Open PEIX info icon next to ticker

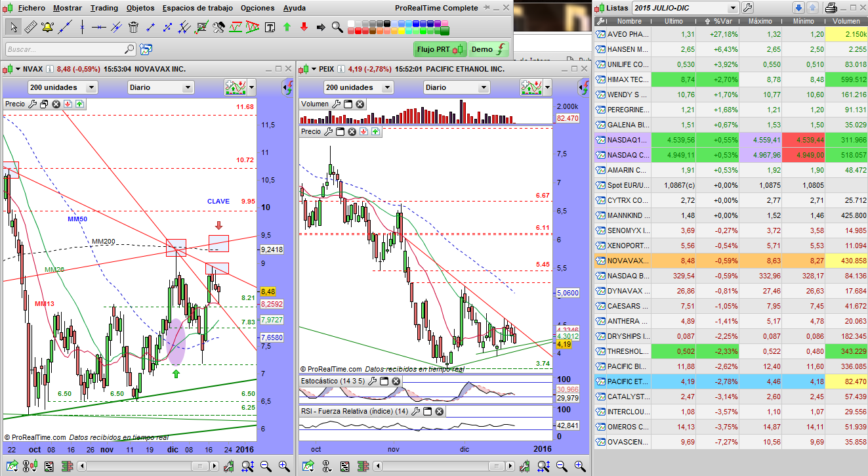(x=341, y=69)
